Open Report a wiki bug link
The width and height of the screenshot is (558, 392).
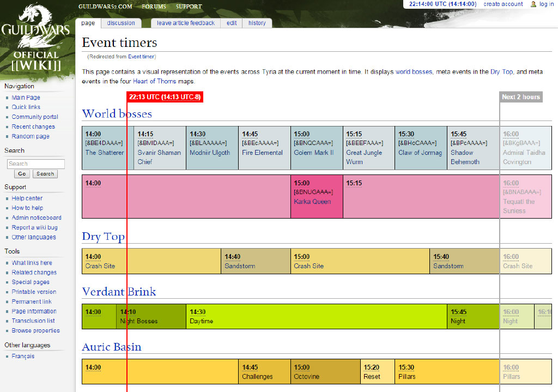(x=34, y=227)
